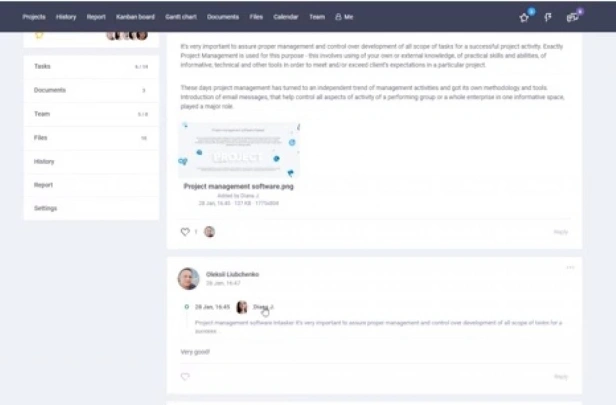Viewport: 616px width, 405px height.
Task: Open the chat messages icon in top bar
Action: tap(572, 17)
